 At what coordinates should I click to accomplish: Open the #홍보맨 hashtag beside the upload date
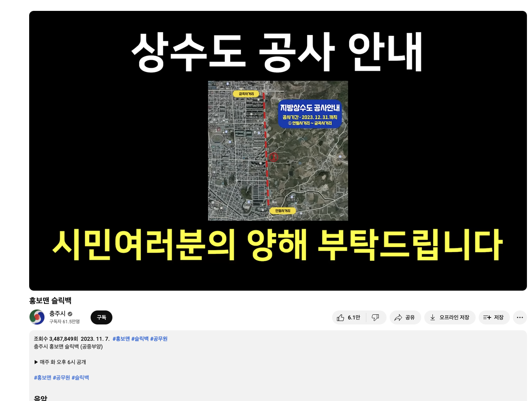pos(121,338)
